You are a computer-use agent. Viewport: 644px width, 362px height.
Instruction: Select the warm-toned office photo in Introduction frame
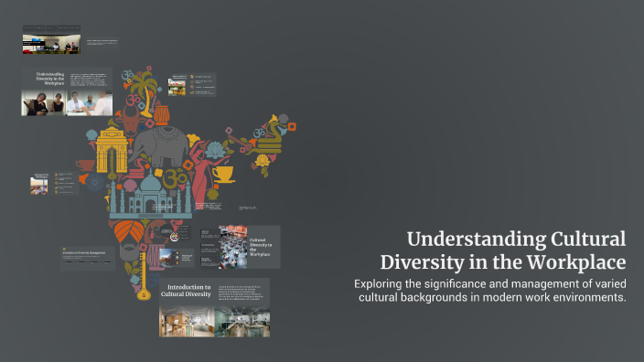tap(187, 322)
